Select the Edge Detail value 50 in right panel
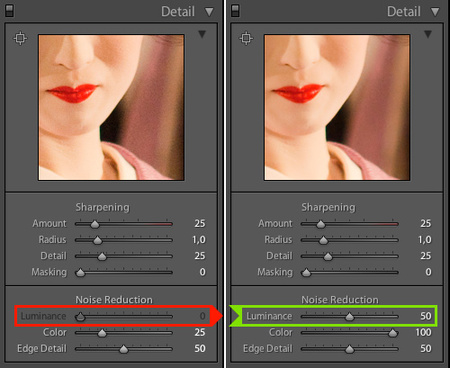 click(426, 348)
